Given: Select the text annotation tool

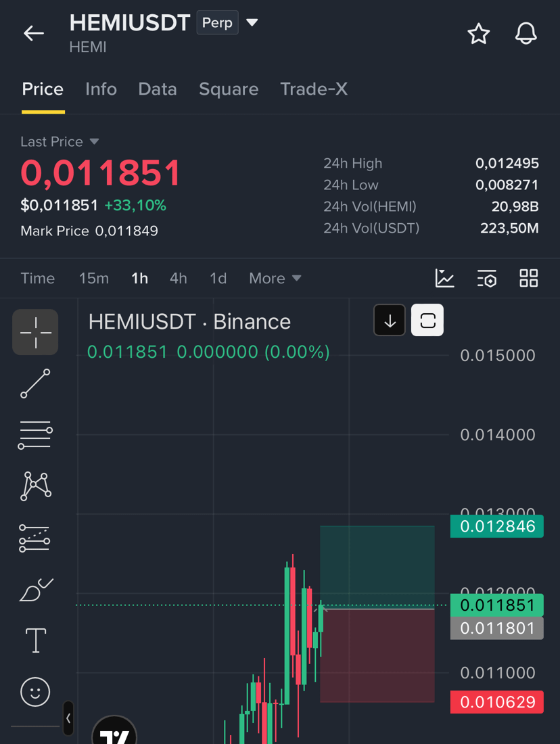Looking at the screenshot, I should point(36,641).
